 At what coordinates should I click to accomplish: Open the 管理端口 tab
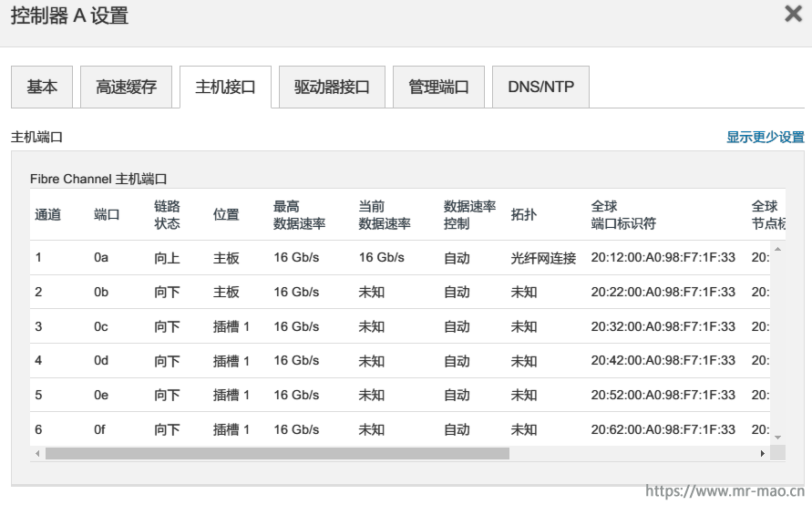438,87
